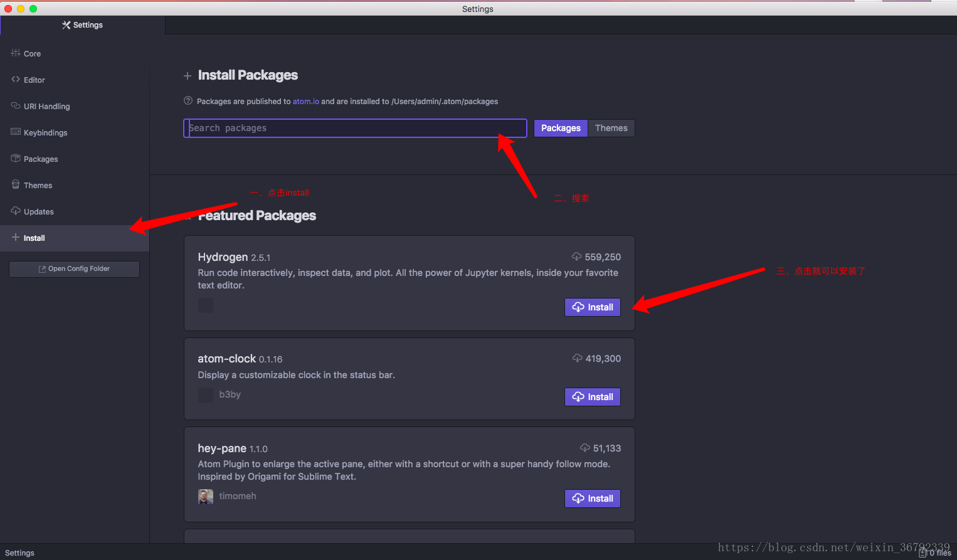Click the Editor code brackets icon
957x560 pixels.
click(x=16, y=80)
